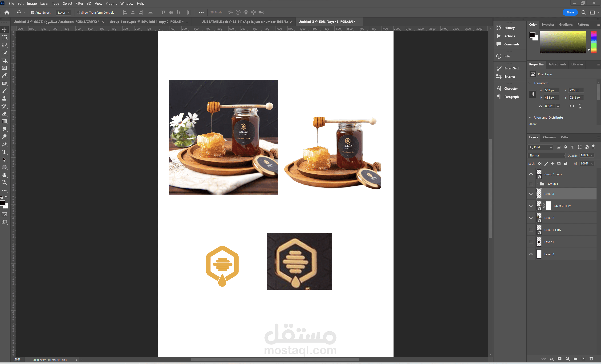This screenshot has width=601, height=364.
Task: Select the Crop tool
Action: point(4,60)
